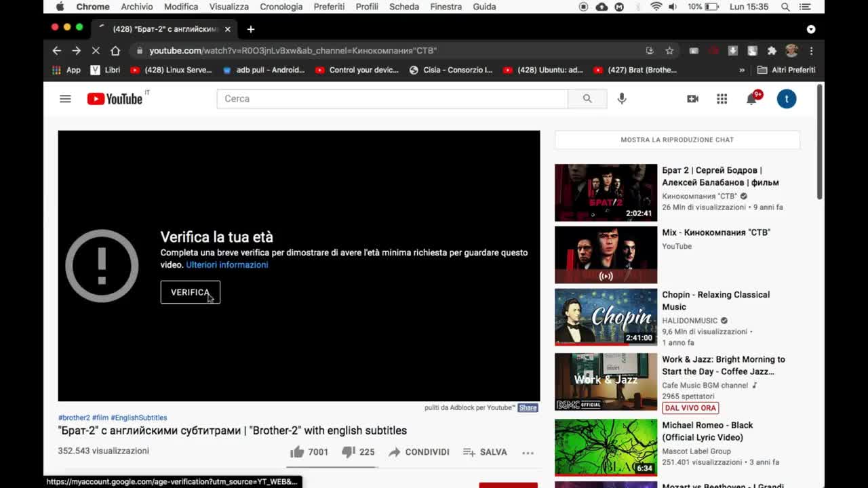Open the clock in the menu bar
Viewport: 868px width, 488px height.
coord(749,7)
